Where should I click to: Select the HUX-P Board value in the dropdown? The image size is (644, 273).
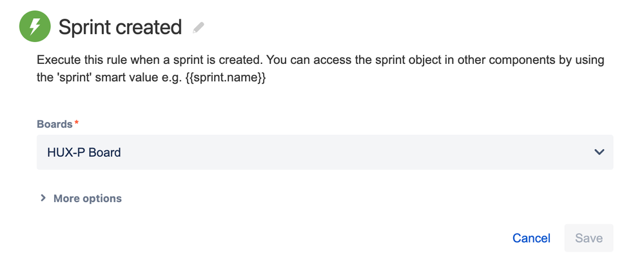point(84,152)
